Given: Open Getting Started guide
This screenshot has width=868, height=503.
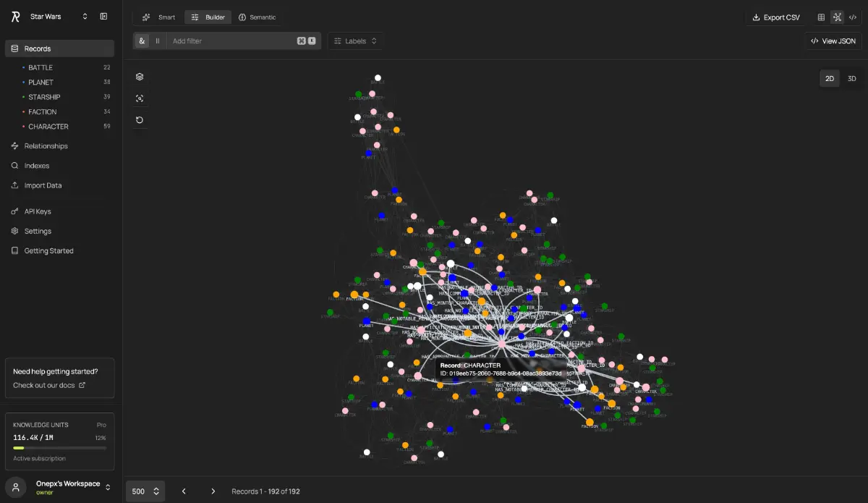Looking at the screenshot, I should pos(48,251).
